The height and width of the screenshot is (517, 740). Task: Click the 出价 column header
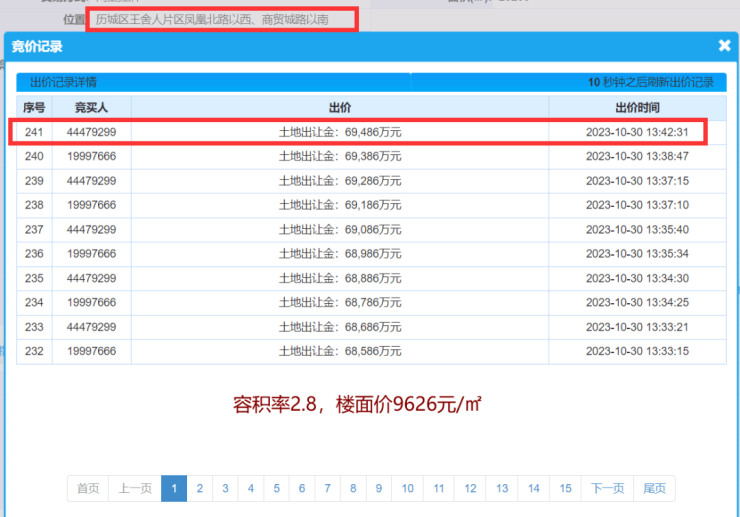point(339,107)
